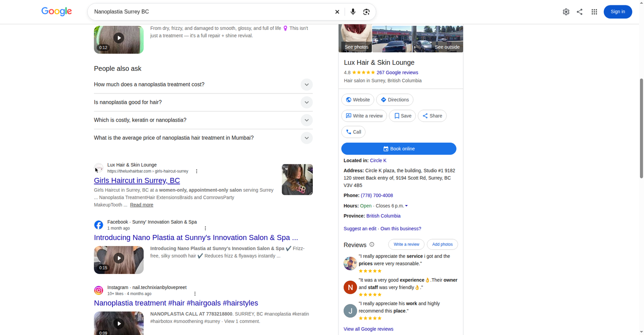Image resolution: width=644 pixels, height=335 pixels.
Task: Call the salon using the Call button
Action: click(x=353, y=132)
